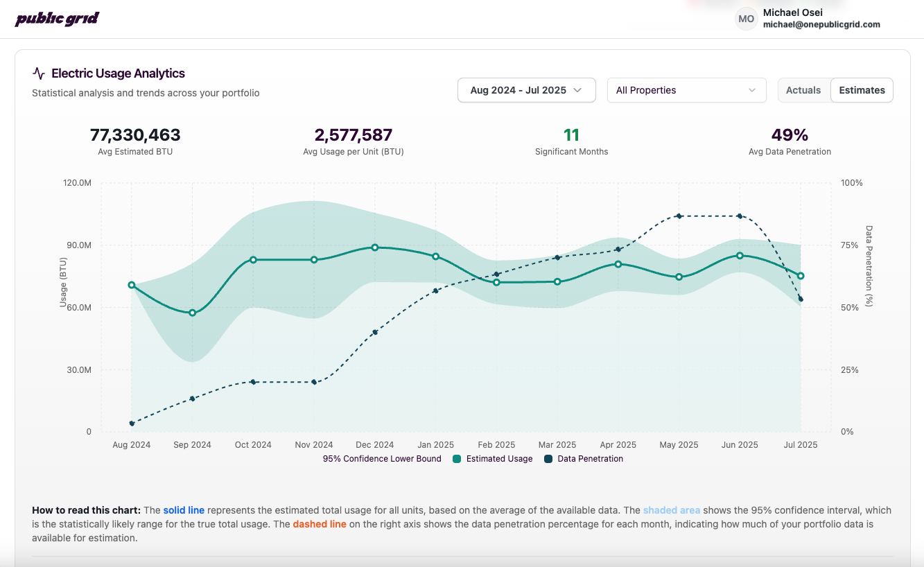Click the waveform icon beside Electric Usage Analytics
This screenshot has height=567, width=924.
38,72
